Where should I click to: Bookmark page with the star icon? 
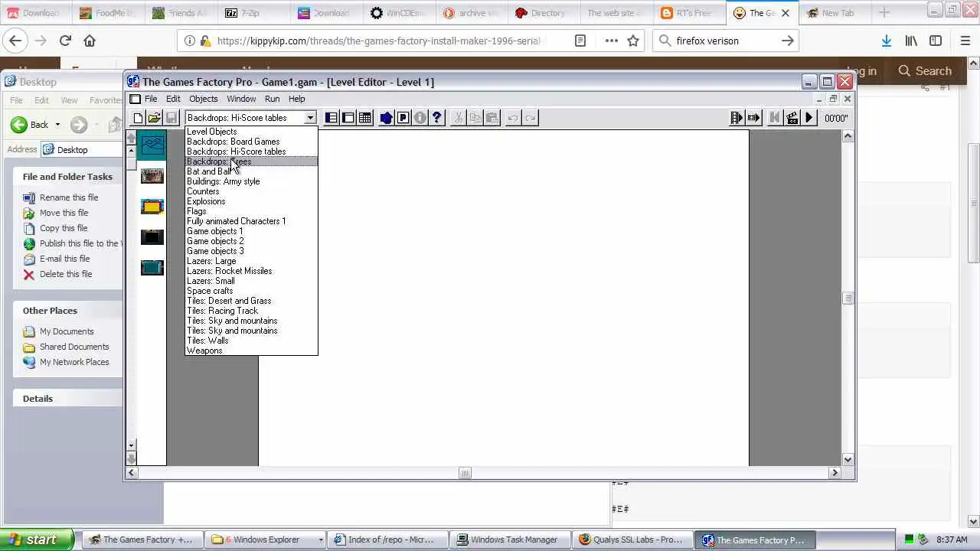tap(633, 41)
